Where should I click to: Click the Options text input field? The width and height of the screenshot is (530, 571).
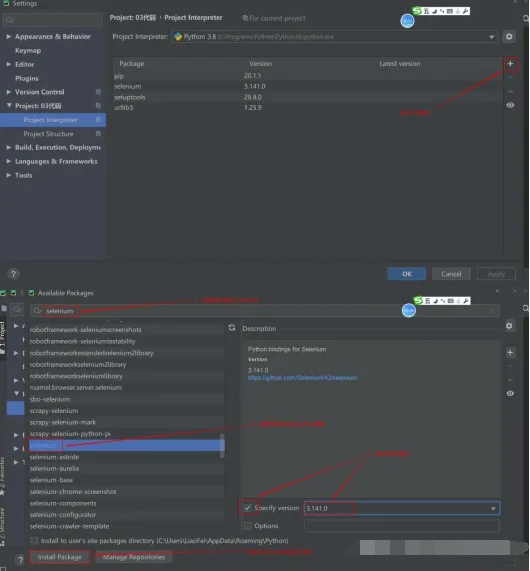[402, 526]
